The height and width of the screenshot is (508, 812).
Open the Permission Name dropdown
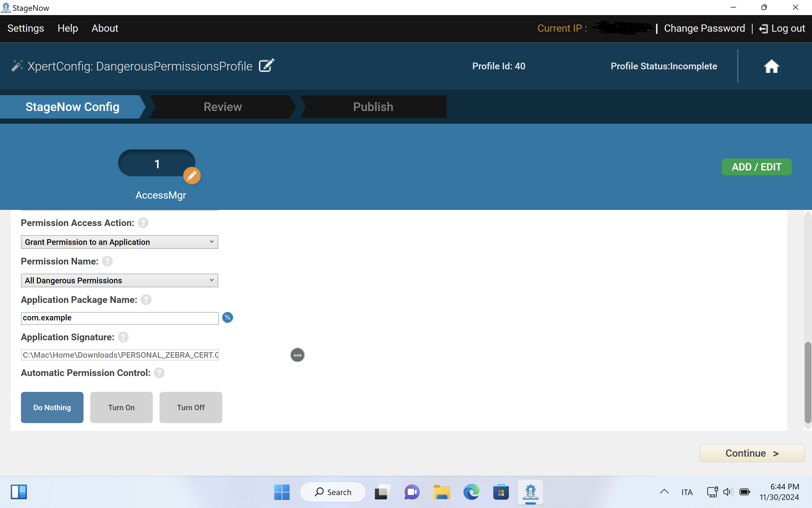click(x=119, y=280)
